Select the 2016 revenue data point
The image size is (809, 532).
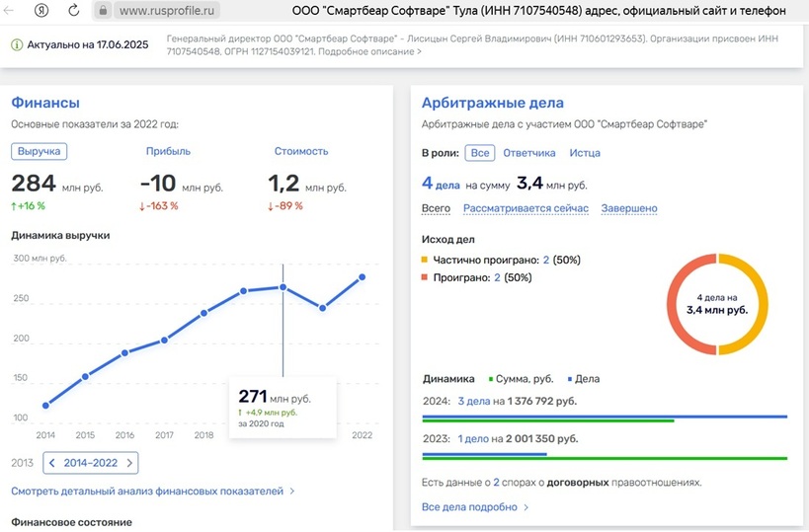point(124,353)
